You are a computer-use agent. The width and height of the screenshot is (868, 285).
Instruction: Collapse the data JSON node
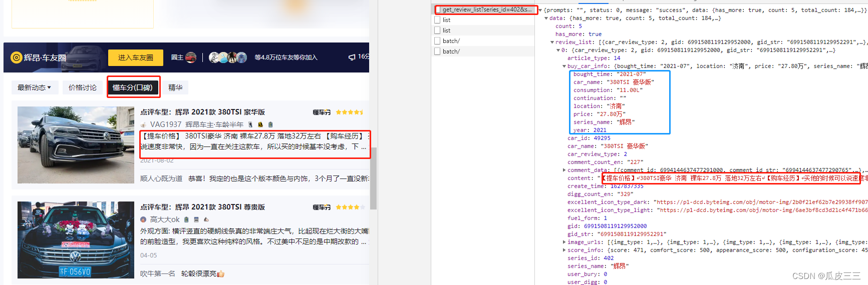[x=546, y=18]
